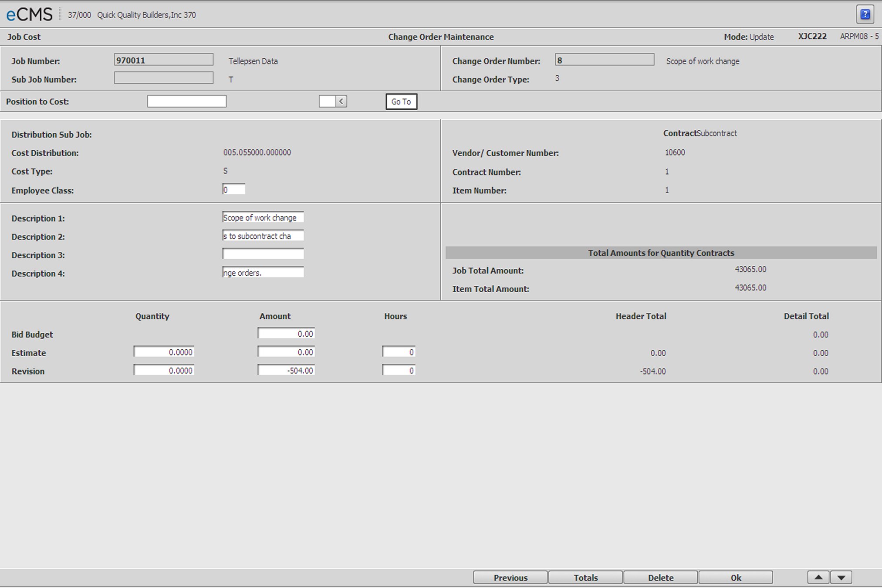Click the Employee Class field
Viewport: 882px width, 588px height.
click(233, 189)
